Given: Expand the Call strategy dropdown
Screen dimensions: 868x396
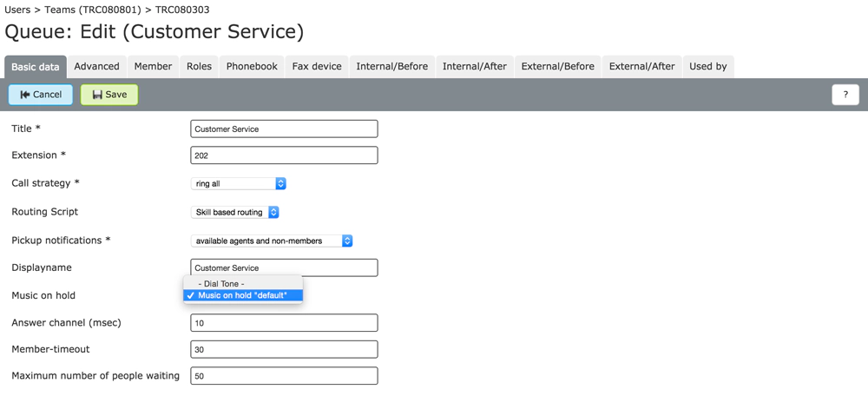Looking at the screenshot, I should tap(239, 184).
